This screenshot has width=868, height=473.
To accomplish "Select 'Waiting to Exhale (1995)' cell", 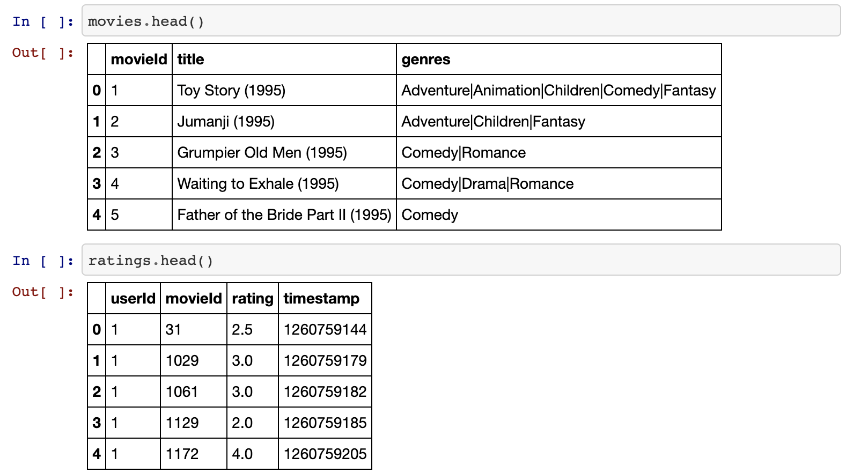I will coord(258,184).
